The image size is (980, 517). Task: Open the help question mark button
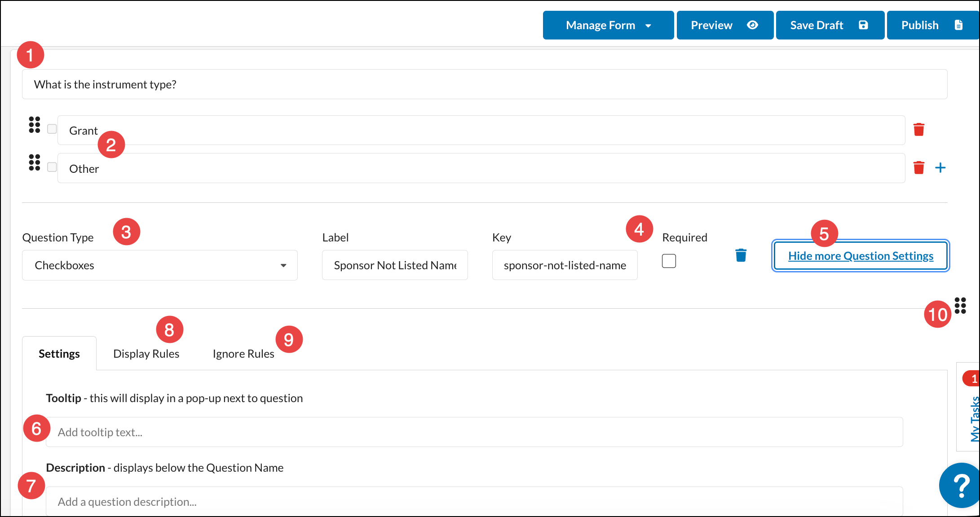point(960,486)
